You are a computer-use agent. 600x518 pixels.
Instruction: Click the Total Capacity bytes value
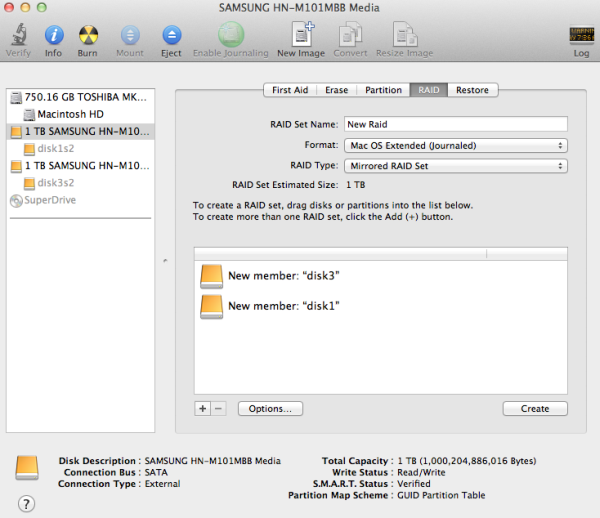pos(467,461)
